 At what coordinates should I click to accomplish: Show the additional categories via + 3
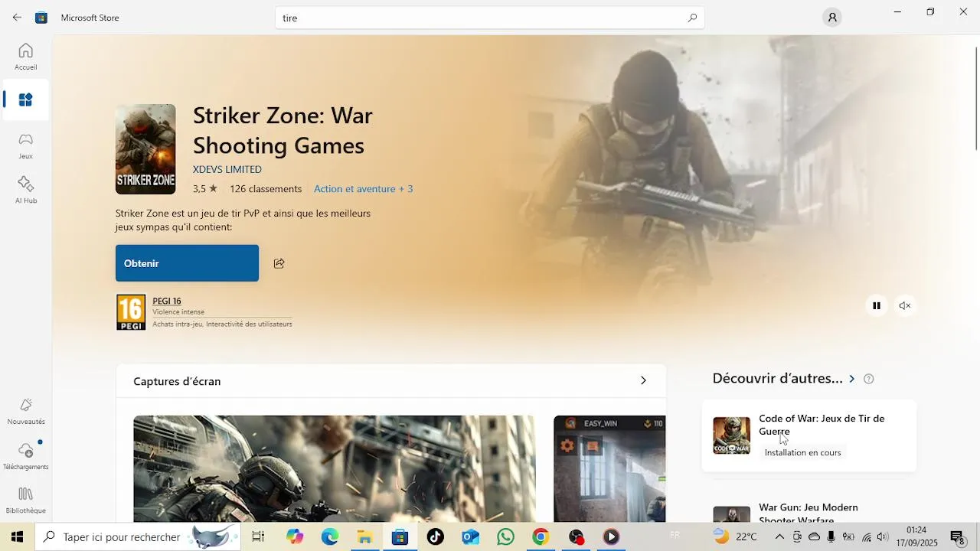tap(406, 188)
